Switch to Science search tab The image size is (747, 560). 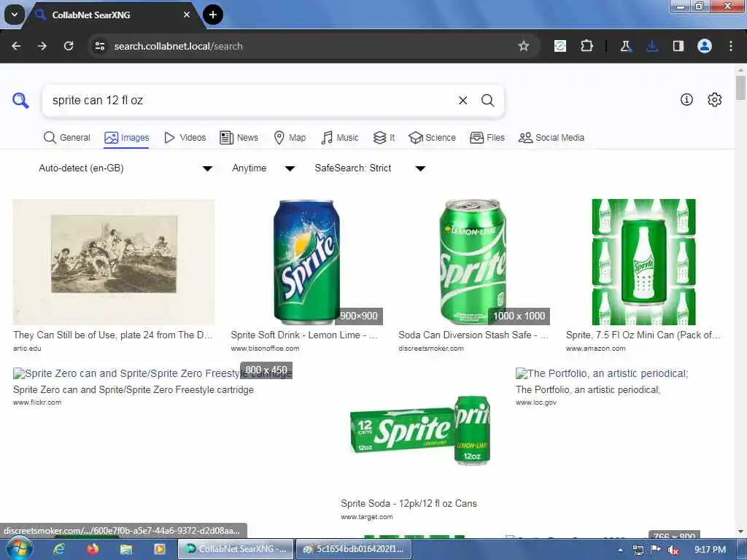click(x=432, y=138)
